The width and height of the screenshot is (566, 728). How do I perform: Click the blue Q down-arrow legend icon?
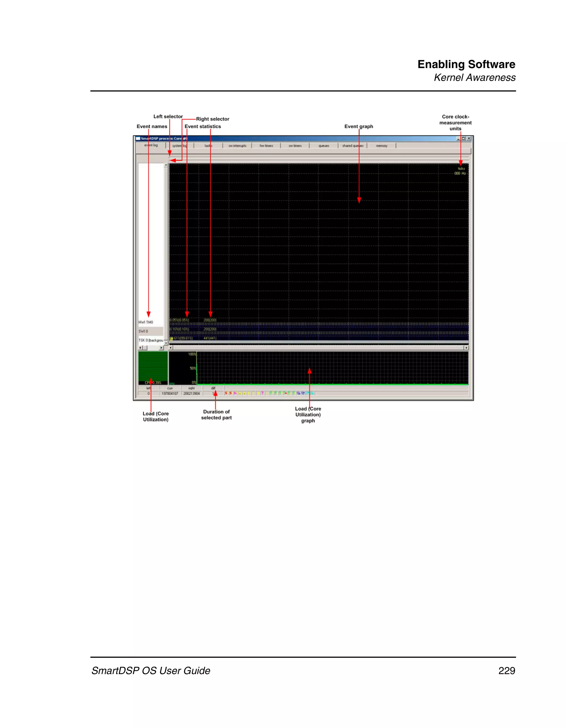(298, 393)
